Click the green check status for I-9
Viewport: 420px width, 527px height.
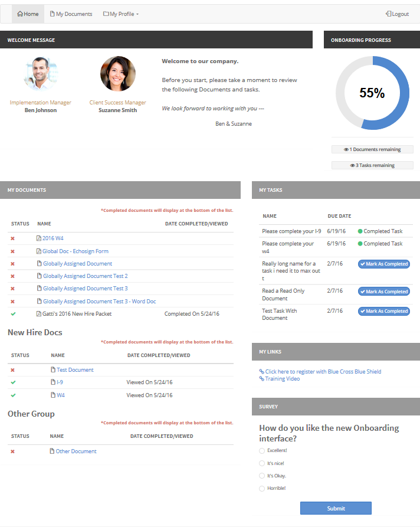13,382
